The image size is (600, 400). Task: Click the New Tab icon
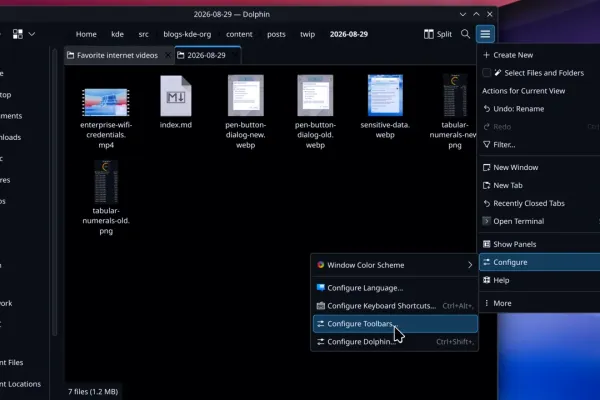[x=486, y=185]
